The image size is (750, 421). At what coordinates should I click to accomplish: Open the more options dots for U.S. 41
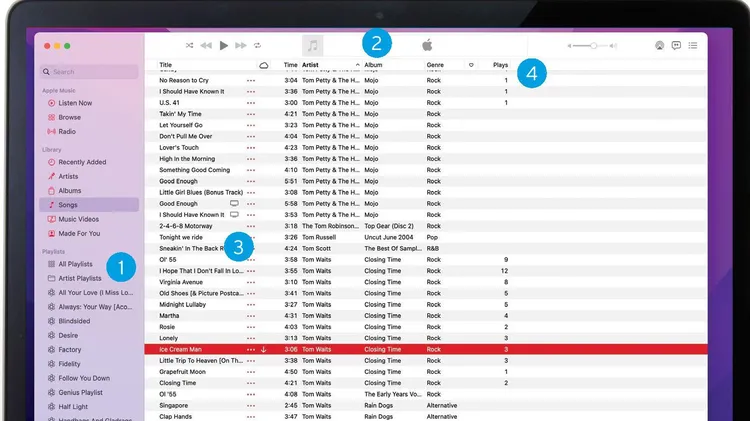click(x=251, y=102)
